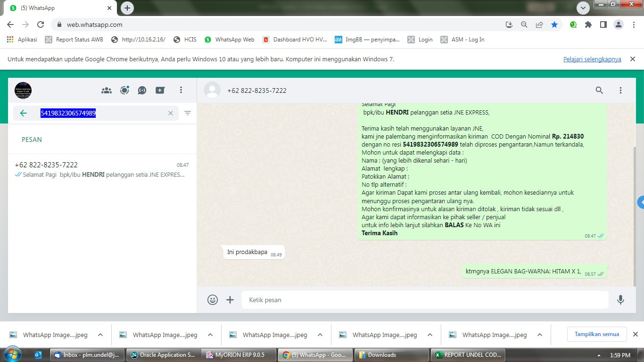The height and width of the screenshot is (362, 644).
Task: Open the Report Status AWB bookmark
Action: [74, 40]
